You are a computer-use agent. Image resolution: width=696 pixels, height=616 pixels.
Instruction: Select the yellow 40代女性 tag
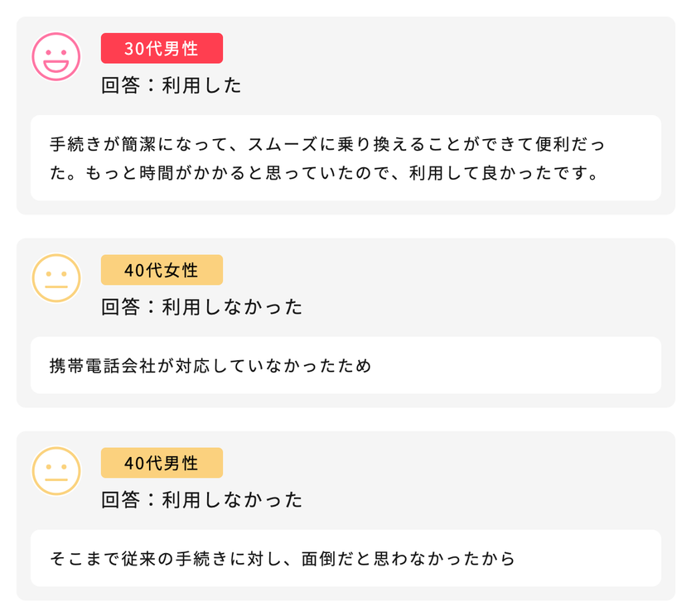(162, 270)
